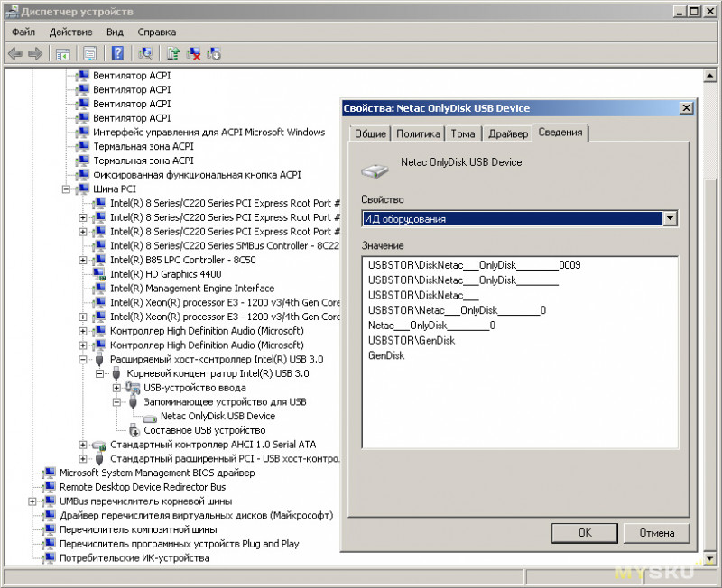The width and height of the screenshot is (722, 588).
Task: Click the USB-устройство ввода icon
Action: tap(133, 388)
